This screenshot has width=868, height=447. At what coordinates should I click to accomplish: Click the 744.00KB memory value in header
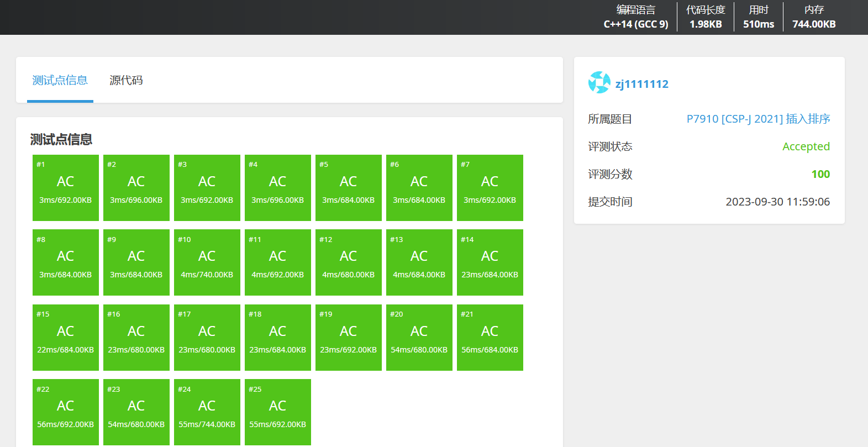tap(814, 24)
